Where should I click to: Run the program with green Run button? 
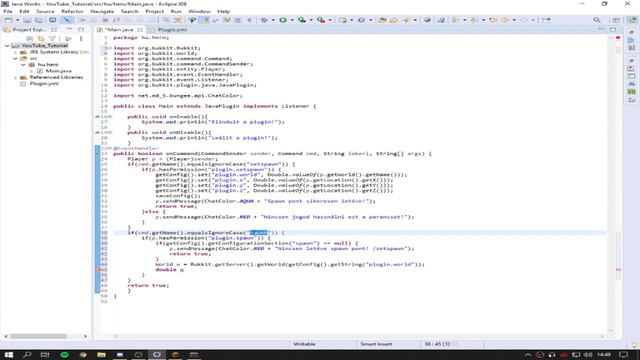[283, 20]
